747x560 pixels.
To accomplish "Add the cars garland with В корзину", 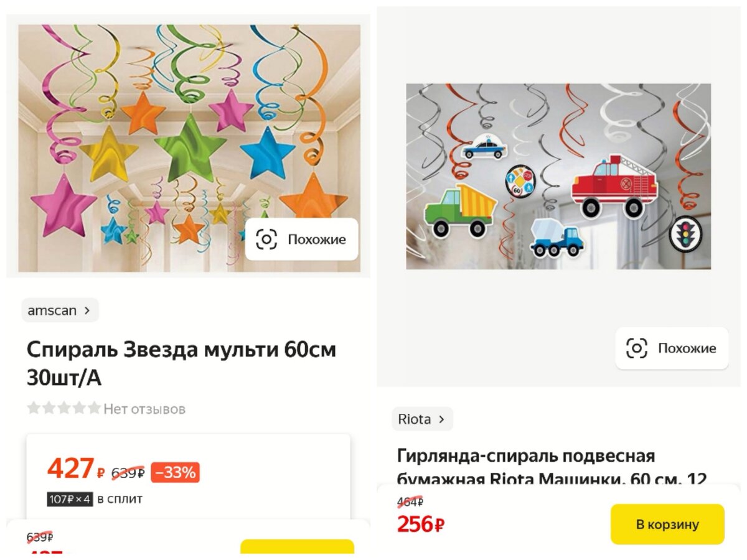I will coord(667,524).
